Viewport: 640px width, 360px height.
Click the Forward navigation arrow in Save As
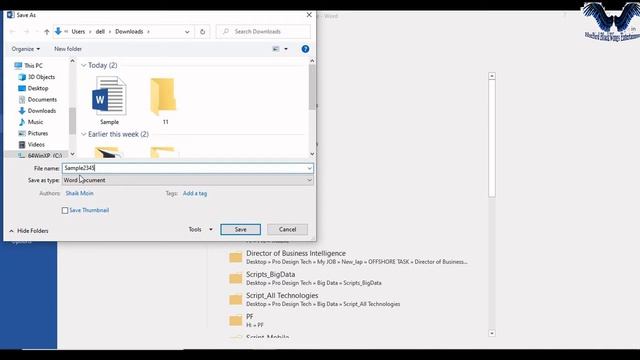27,31
